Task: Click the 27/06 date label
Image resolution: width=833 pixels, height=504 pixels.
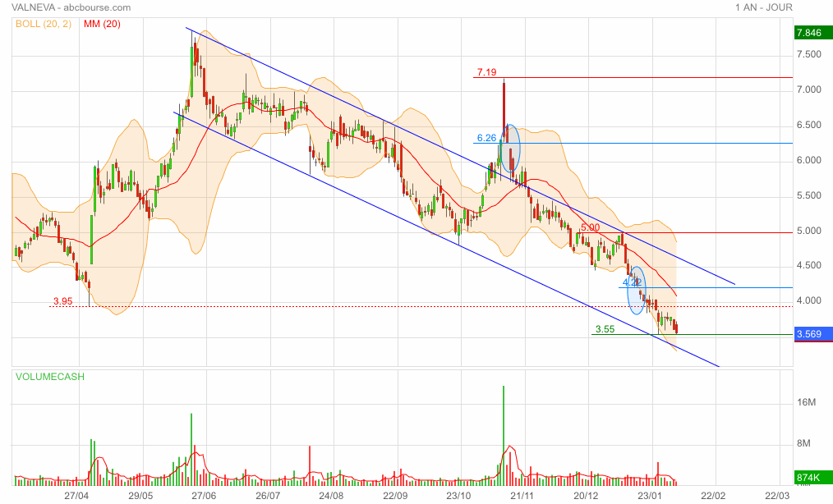Action: pos(204,496)
